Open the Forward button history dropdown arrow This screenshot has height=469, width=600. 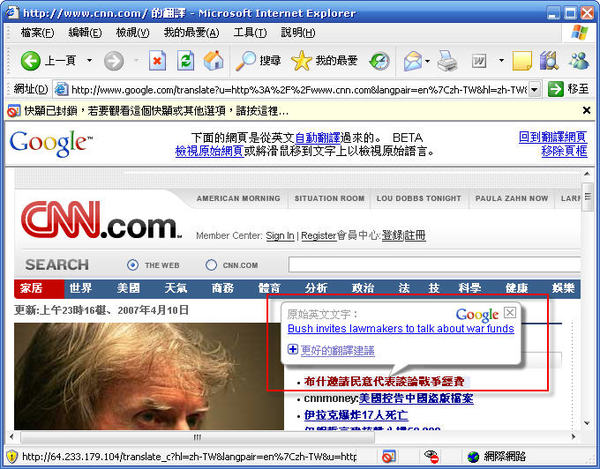click(x=136, y=60)
